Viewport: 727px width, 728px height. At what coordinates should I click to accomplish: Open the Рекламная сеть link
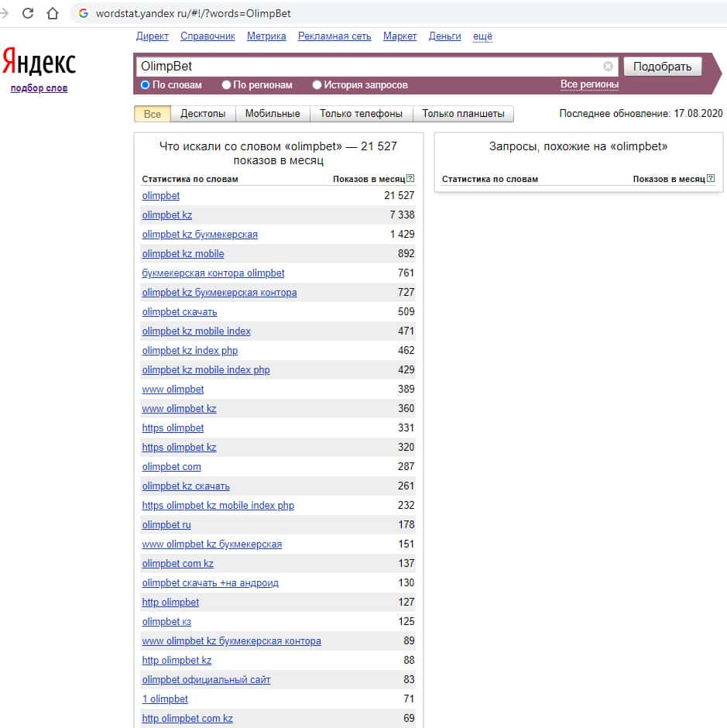click(x=334, y=36)
